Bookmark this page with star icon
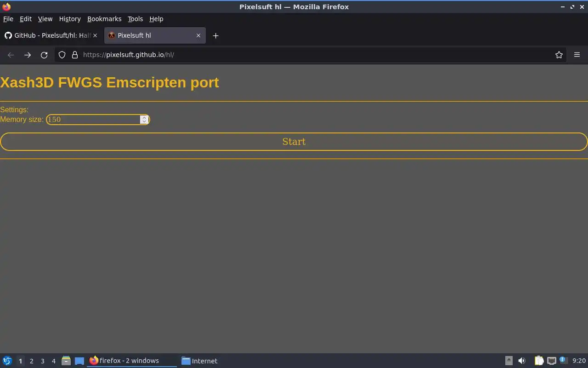This screenshot has height=368, width=588. (x=559, y=55)
